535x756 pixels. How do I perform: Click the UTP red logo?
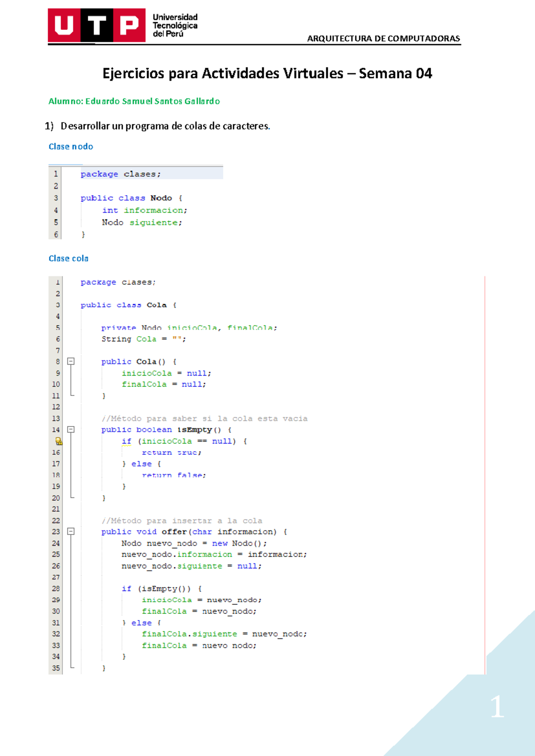click(96, 25)
